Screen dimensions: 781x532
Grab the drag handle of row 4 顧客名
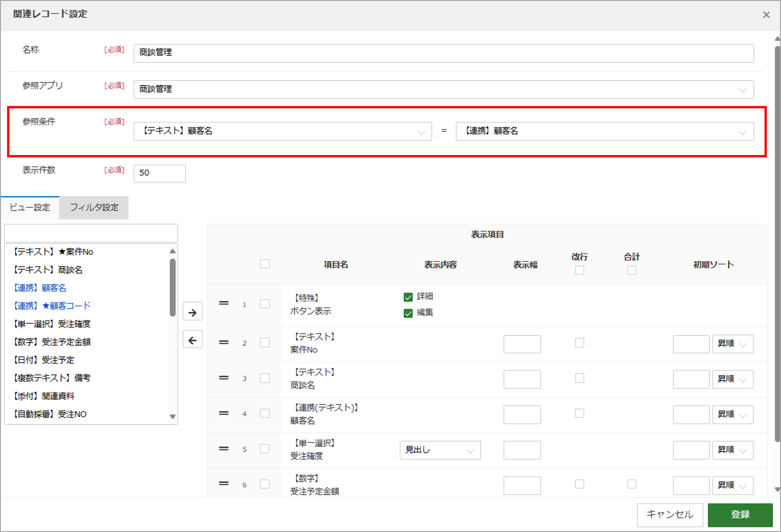(224, 413)
